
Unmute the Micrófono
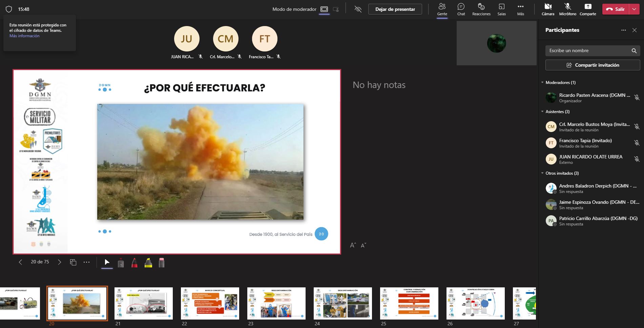[x=567, y=9]
